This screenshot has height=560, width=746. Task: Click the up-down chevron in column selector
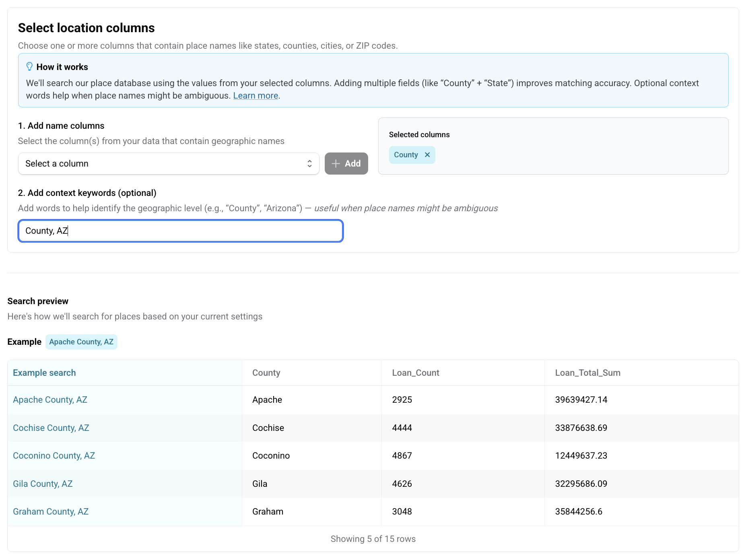point(309,164)
